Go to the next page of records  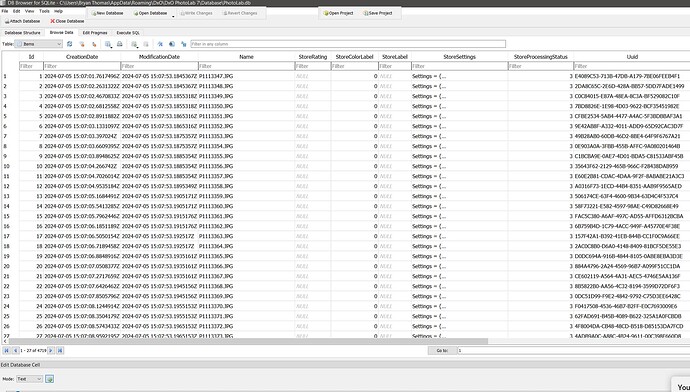pos(51,351)
